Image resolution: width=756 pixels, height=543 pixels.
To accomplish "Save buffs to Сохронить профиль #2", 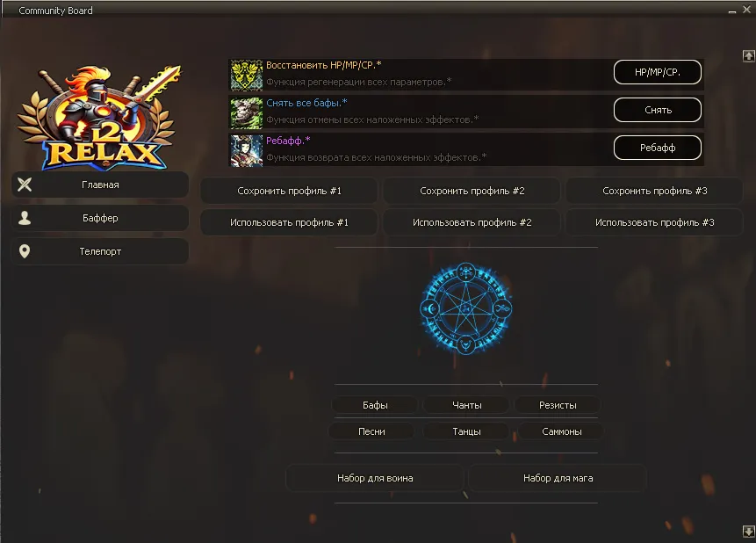I will click(x=472, y=191).
